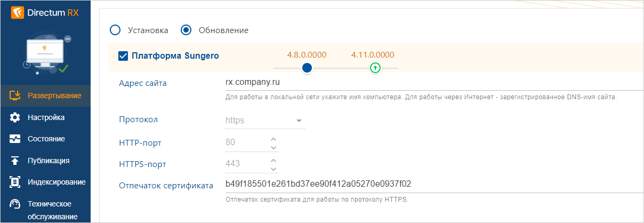Click the Техническое обслуживание icon
Image resolution: width=644 pixels, height=223 pixels.
15,204
